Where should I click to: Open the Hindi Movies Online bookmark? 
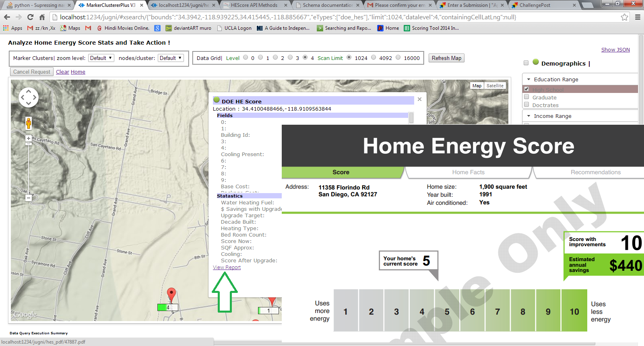pos(123,28)
